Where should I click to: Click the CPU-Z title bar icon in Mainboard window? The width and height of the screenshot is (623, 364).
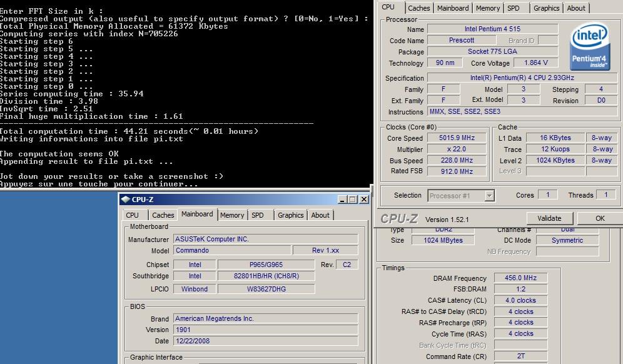[x=126, y=199]
